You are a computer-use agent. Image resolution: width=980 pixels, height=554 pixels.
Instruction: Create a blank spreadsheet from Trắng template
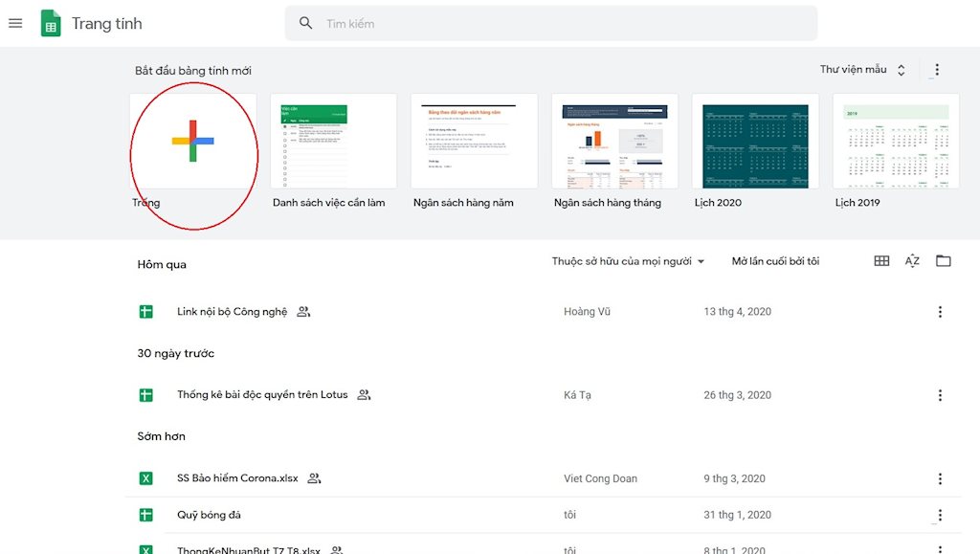192,141
